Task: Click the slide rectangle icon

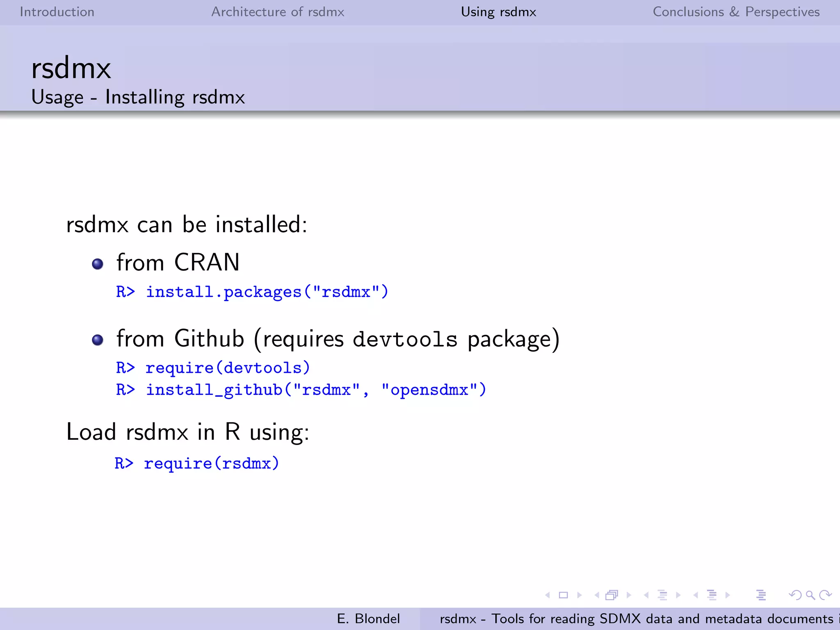Action: tap(564, 595)
